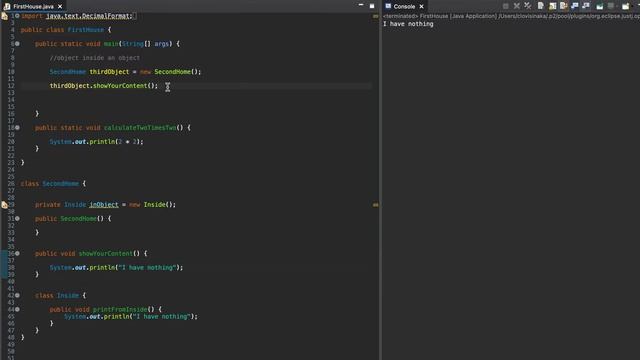Screen dimensions: 640x360
Task: Minimize the editor area
Action: point(361,5)
